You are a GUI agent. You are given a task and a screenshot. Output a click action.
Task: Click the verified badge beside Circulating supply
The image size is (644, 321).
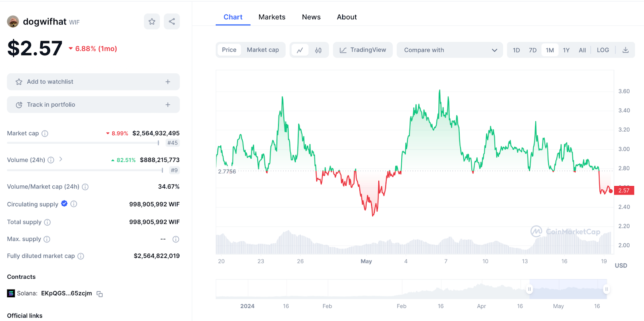pyautogui.click(x=64, y=204)
